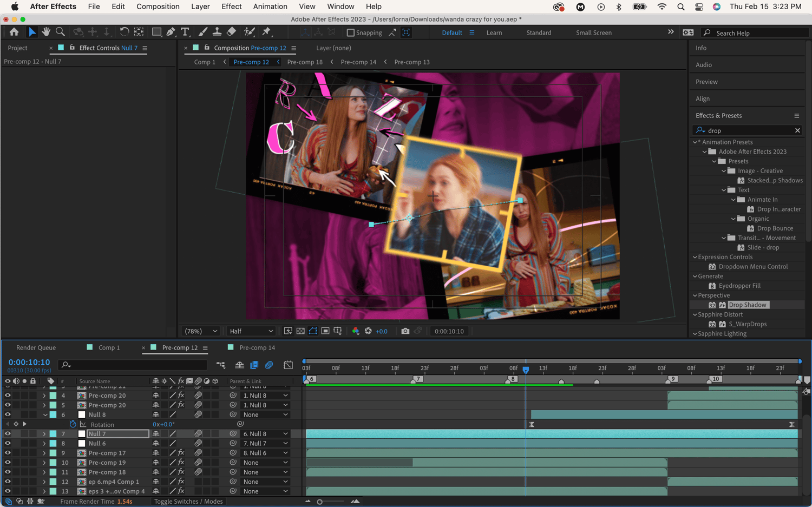Open the Composition menu
Viewport: 812px width, 507px height.
click(158, 6)
